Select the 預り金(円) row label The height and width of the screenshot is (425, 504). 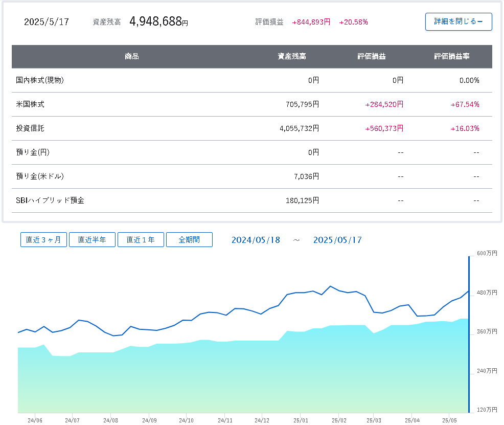tap(33, 152)
